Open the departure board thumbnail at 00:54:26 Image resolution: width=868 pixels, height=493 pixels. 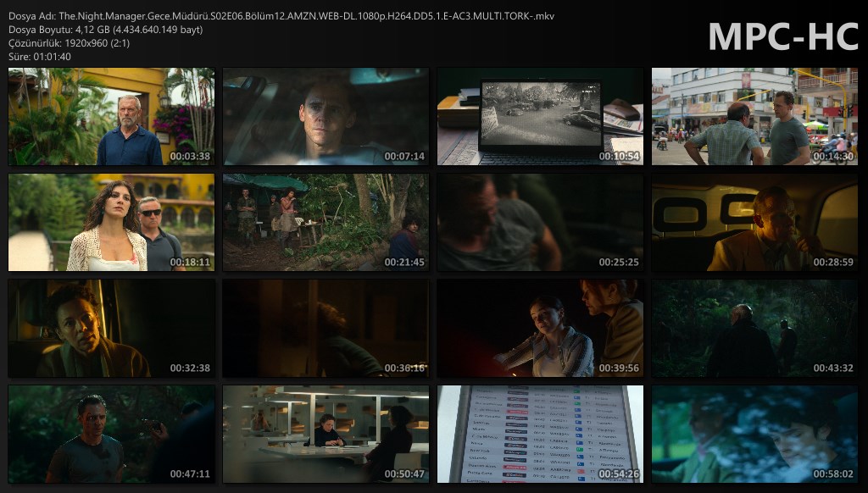pos(540,435)
